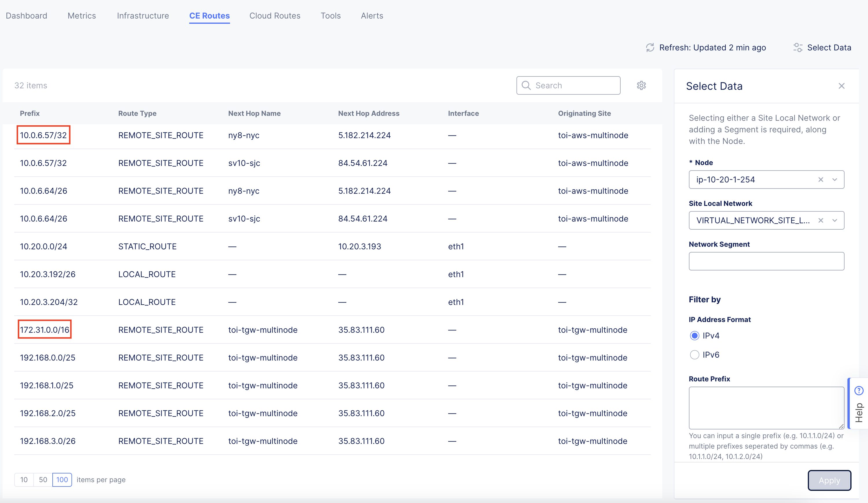Click the Select Data sliders icon

tap(798, 47)
